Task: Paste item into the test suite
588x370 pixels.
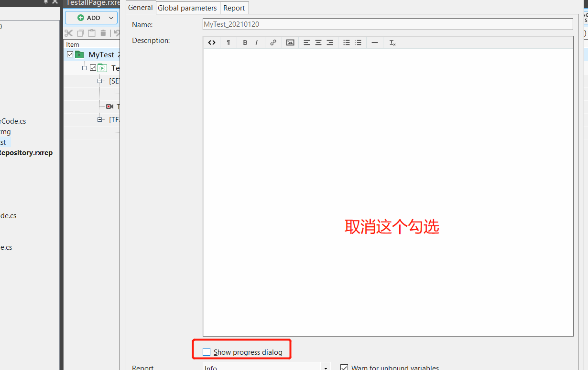Action: 92,33
